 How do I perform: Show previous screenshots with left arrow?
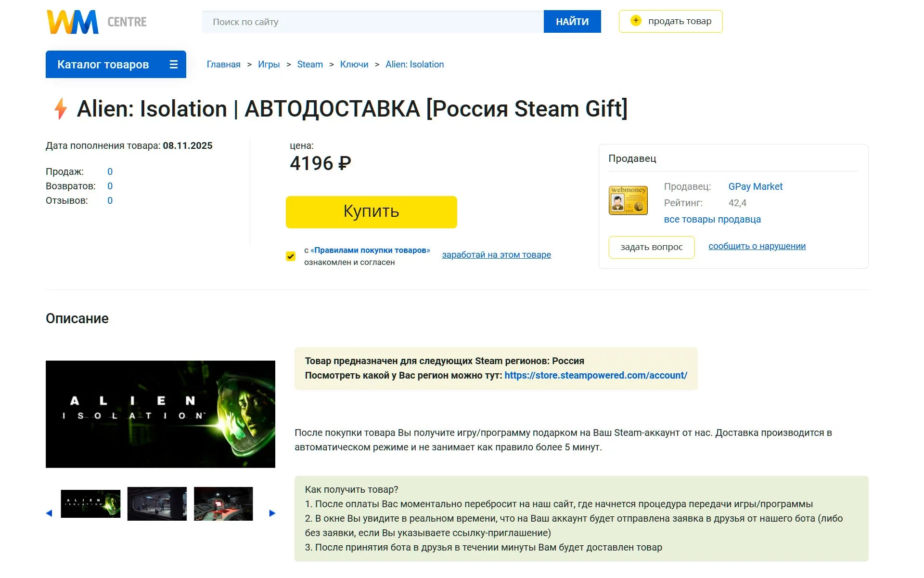pyautogui.click(x=49, y=513)
